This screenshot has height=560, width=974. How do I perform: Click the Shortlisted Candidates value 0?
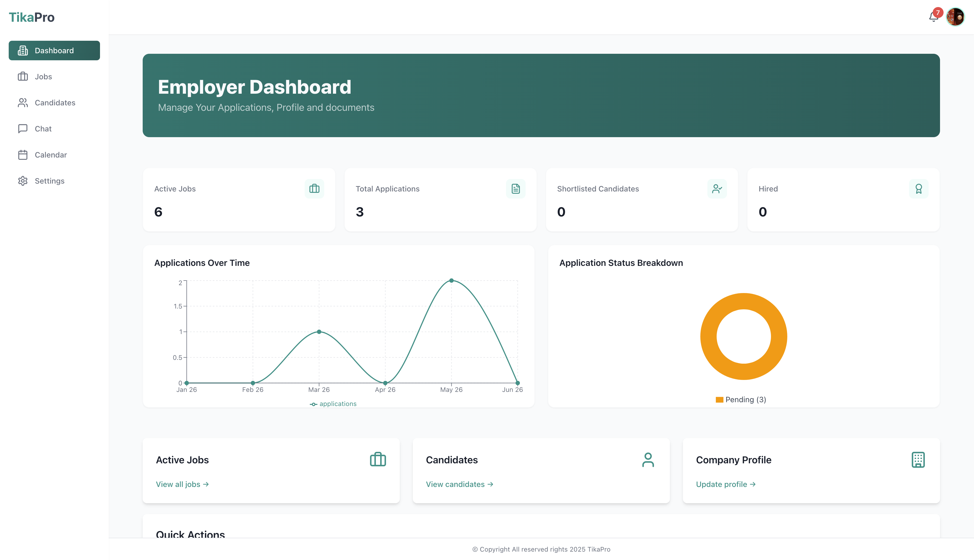click(x=561, y=212)
